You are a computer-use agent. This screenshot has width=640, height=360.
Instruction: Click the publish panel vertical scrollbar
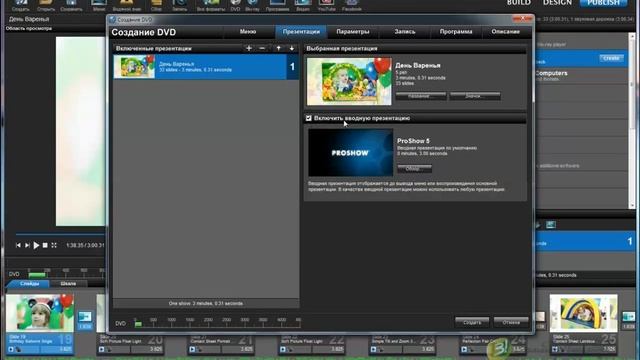pos(633,120)
